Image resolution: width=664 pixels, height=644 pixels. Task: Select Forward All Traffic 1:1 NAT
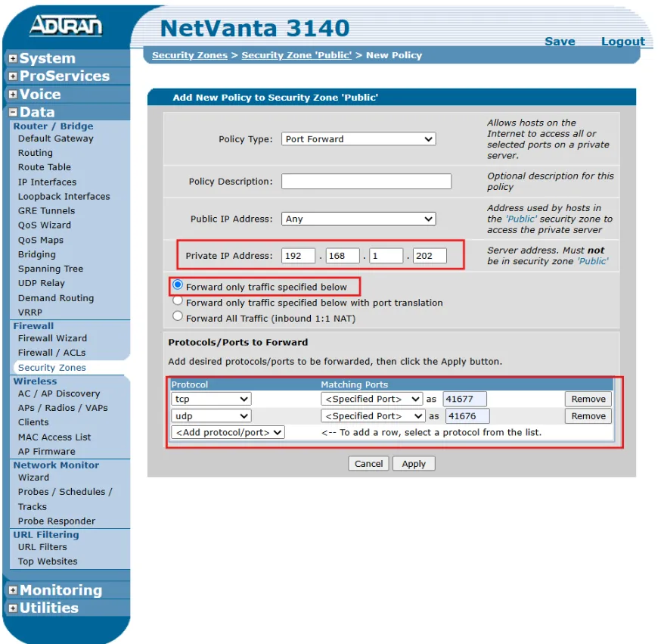[178, 317]
